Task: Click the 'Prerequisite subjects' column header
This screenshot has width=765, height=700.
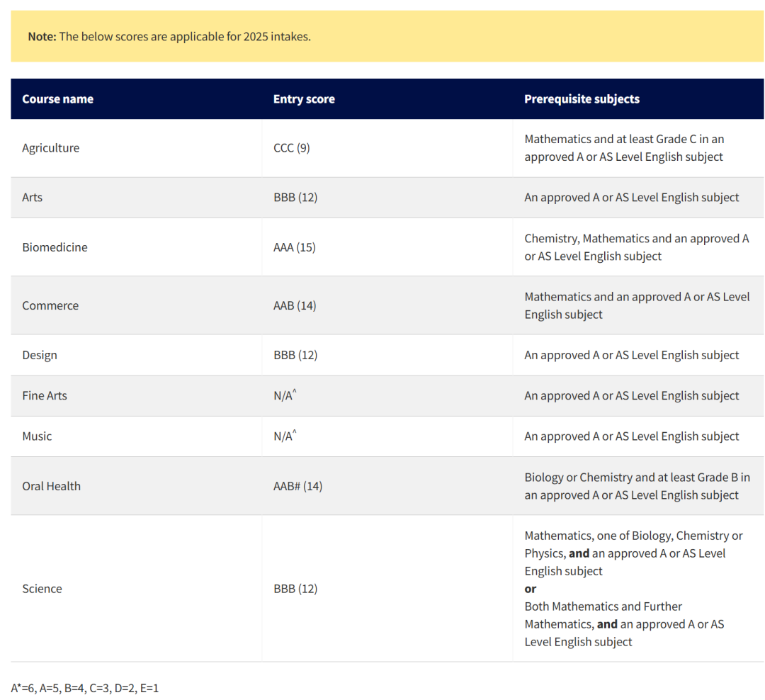Action: pyautogui.click(x=582, y=99)
